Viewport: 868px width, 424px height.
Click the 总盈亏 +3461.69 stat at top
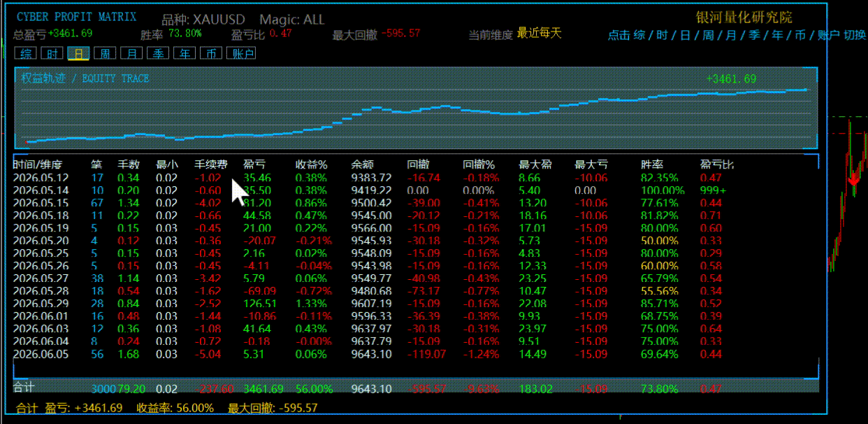point(53,34)
